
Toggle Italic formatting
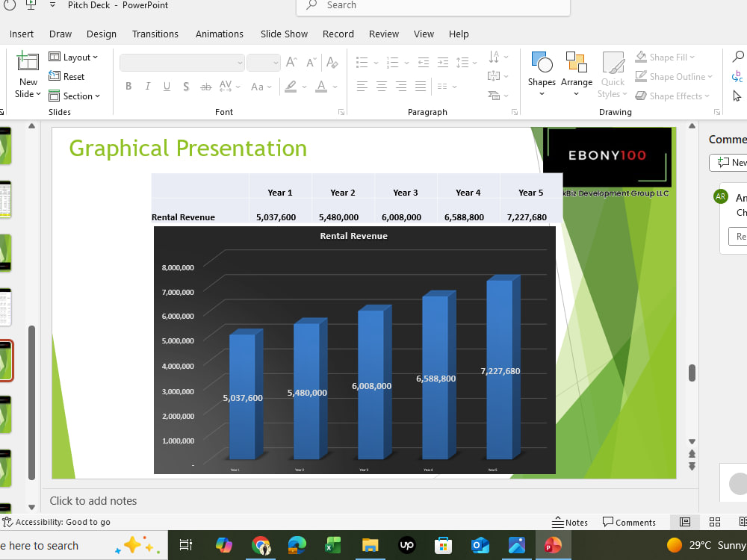(x=148, y=86)
